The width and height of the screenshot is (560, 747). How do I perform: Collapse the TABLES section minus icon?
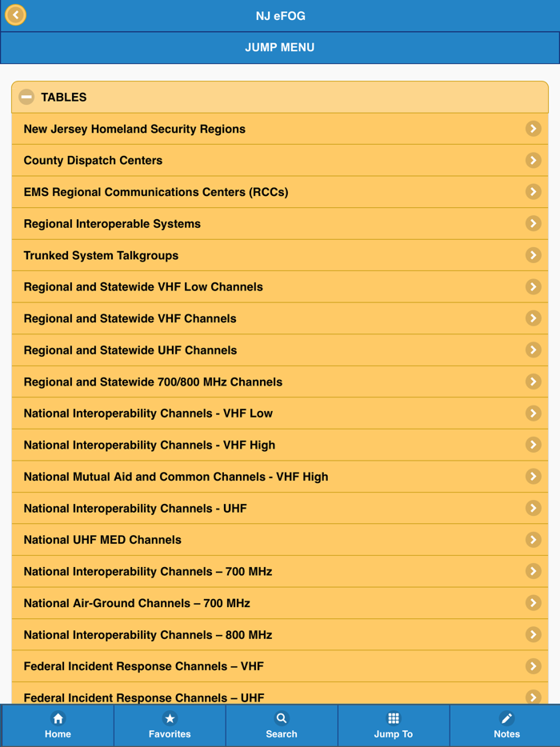click(26, 98)
